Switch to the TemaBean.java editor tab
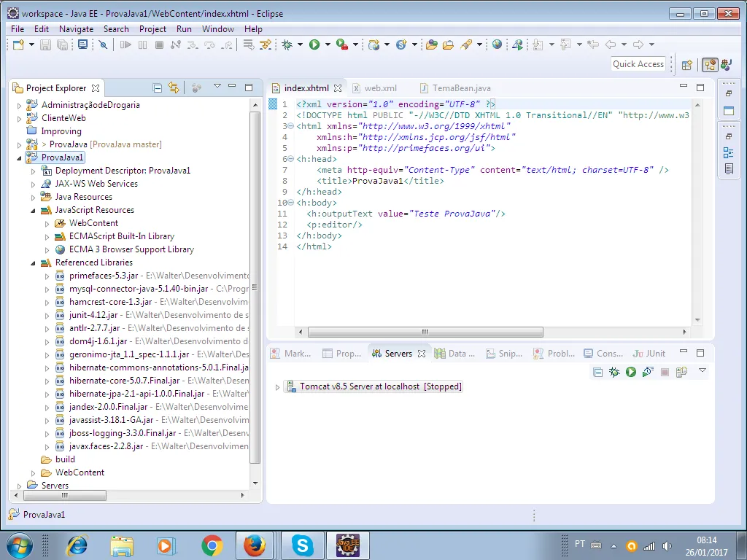The width and height of the screenshot is (747, 560). click(x=460, y=88)
